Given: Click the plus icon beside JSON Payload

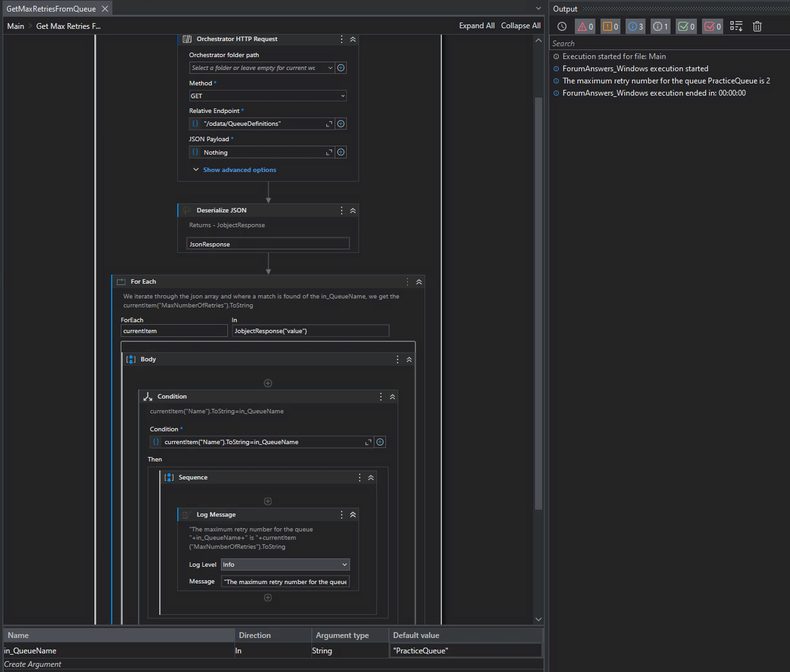Looking at the screenshot, I should [341, 152].
